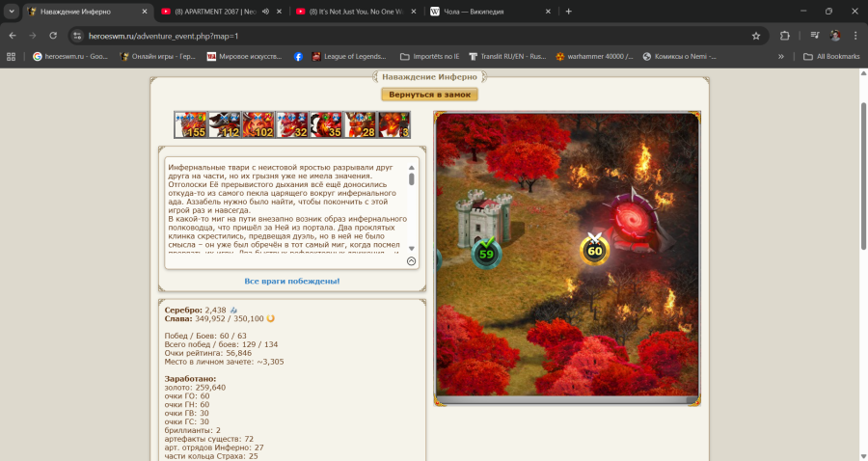868x461 pixels.
Task: Open the media control button
Action: click(814, 36)
